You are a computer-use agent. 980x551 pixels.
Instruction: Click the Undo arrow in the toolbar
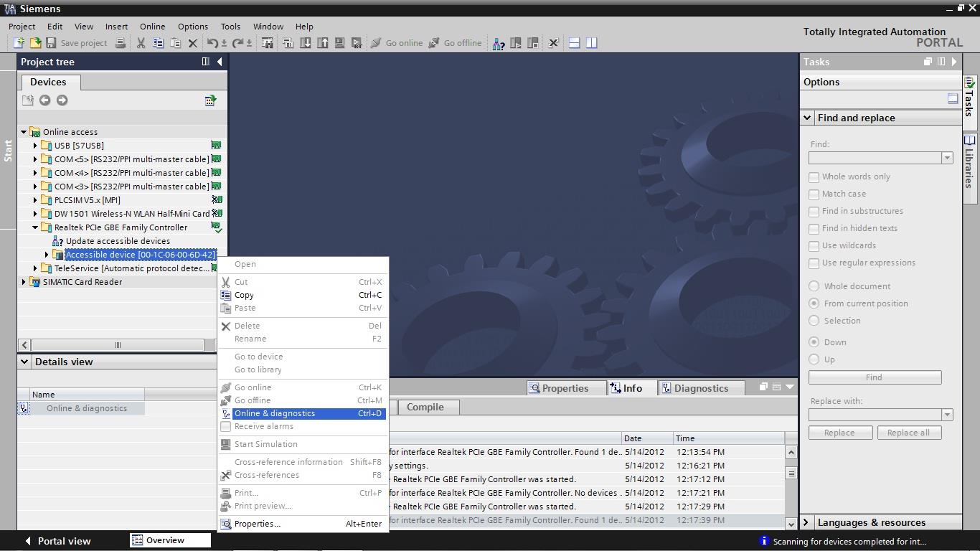[x=212, y=43]
